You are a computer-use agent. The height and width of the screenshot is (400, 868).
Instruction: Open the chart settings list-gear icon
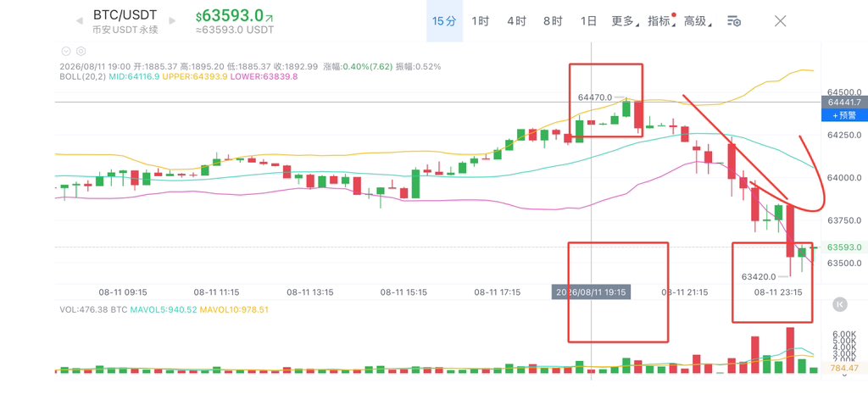pos(733,21)
